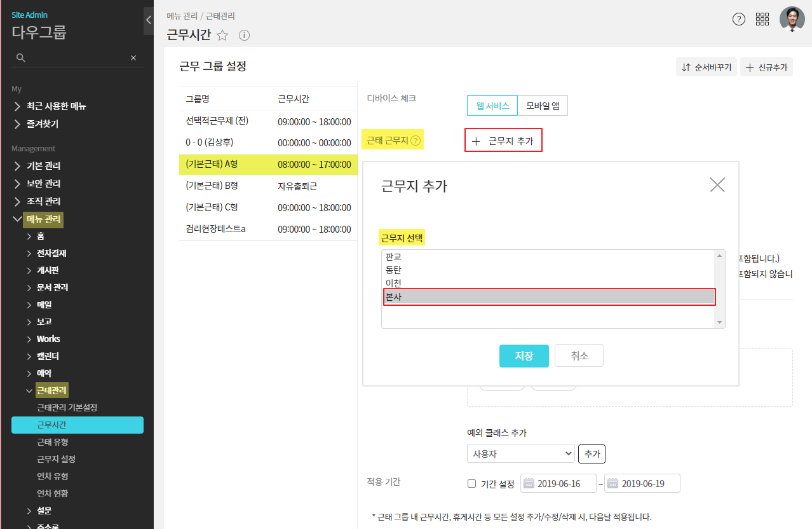812x529 pixels.
Task: Open 근태 유형 menu item
Action: coord(53,442)
